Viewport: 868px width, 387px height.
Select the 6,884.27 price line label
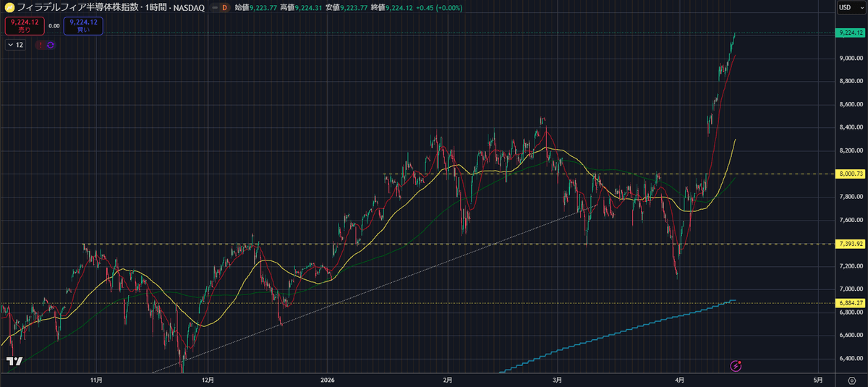point(850,302)
